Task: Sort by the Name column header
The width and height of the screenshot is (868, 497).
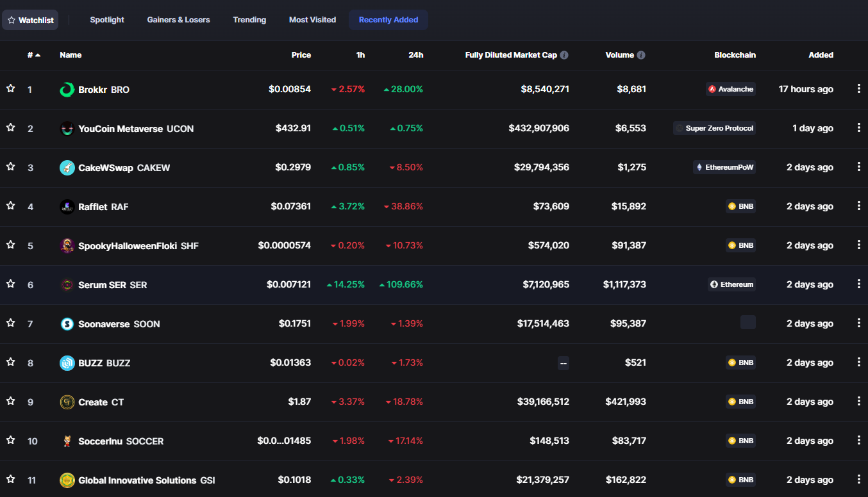Action: [x=71, y=55]
